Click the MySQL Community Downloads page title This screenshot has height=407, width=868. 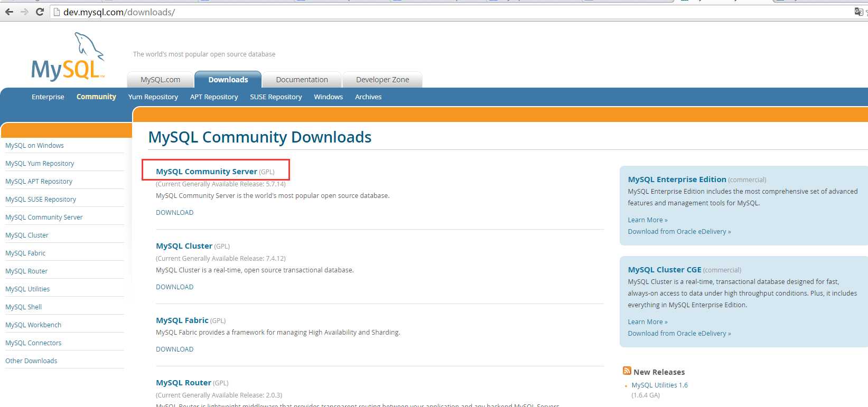tap(260, 137)
